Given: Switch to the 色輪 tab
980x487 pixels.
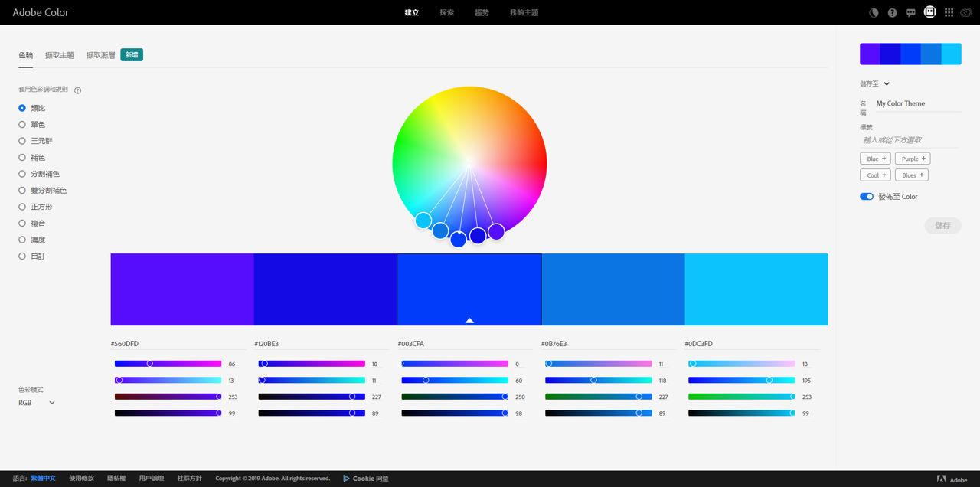Looking at the screenshot, I should click(25, 55).
